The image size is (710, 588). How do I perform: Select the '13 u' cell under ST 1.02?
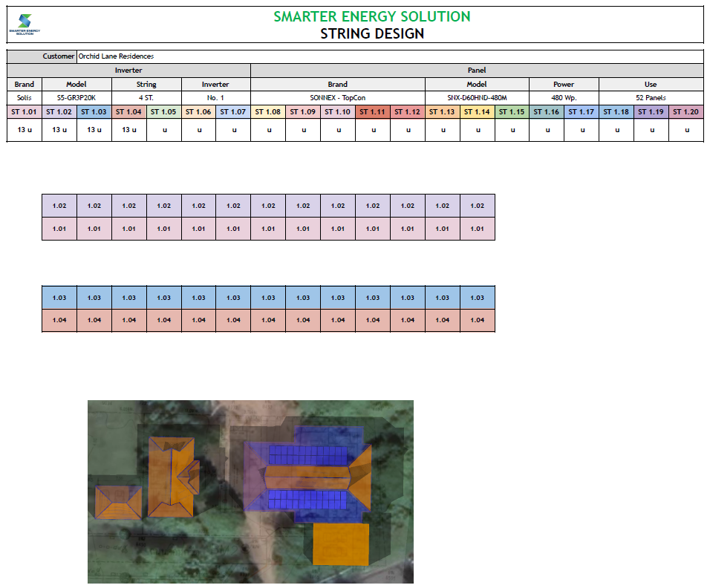[x=59, y=130]
